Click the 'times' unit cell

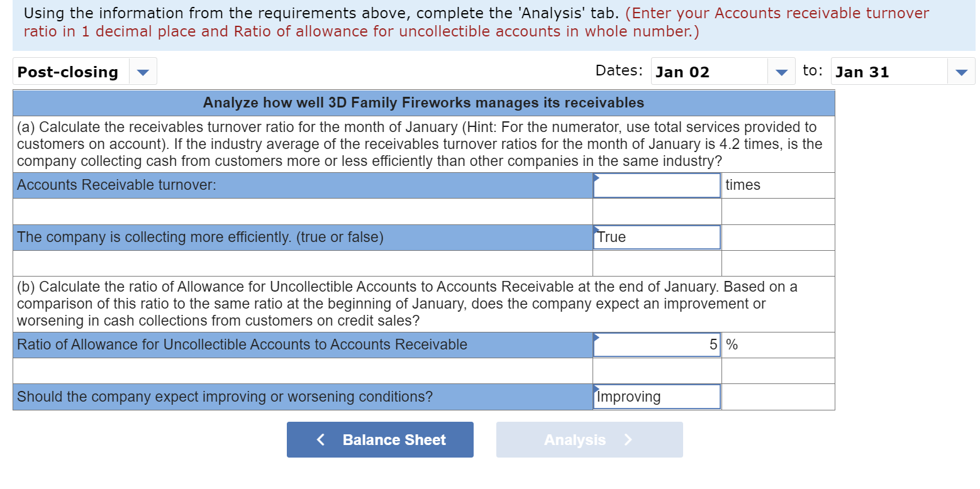(777, 185)
